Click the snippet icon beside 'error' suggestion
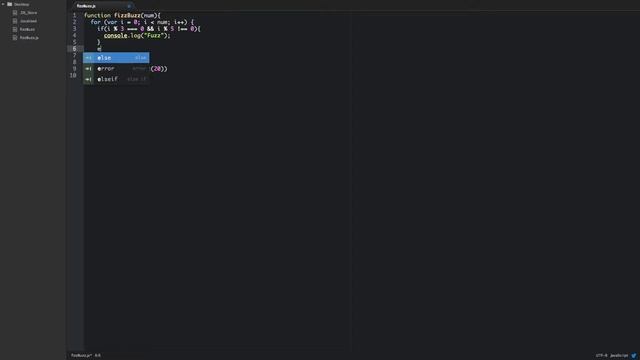This screenshot has height=360, width=640. [89, 69]
